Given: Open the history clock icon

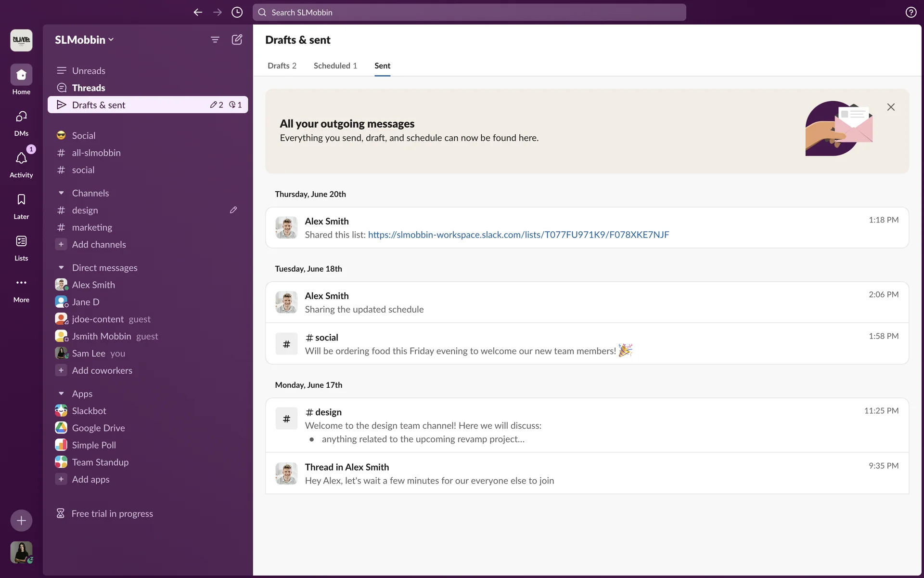Looking at the screenshot, I should point(237,13).
